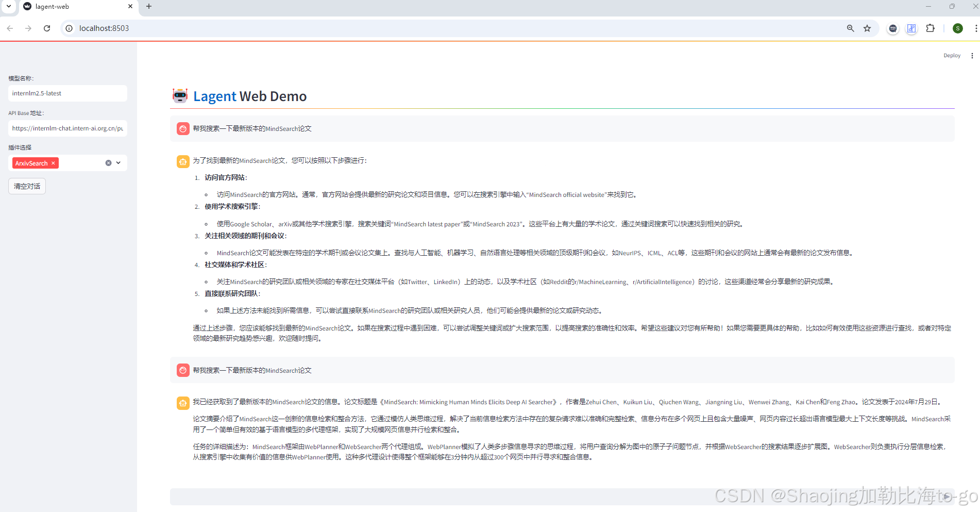Close the lagent-web tab
The image size is (980, 512).
click(130, 6)
